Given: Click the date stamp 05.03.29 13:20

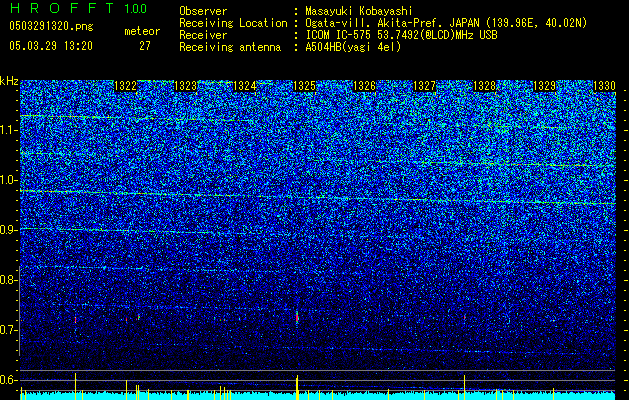Looking at the screenshot, I should [x=51, y=46].
